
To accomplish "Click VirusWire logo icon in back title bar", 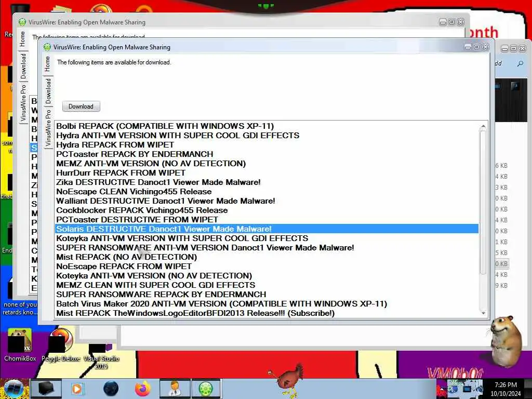I will [22, 22].
